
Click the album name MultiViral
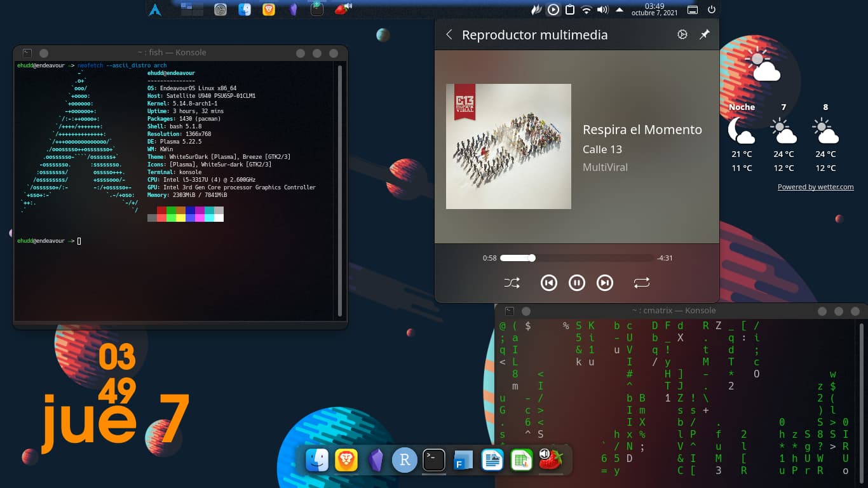tap(605, 167)
